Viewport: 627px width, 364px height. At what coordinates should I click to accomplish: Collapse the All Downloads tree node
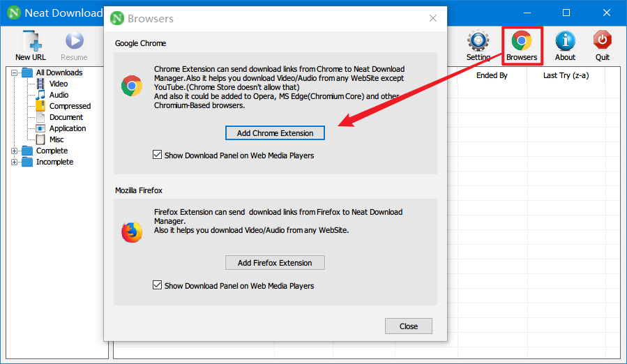point(15,73)
